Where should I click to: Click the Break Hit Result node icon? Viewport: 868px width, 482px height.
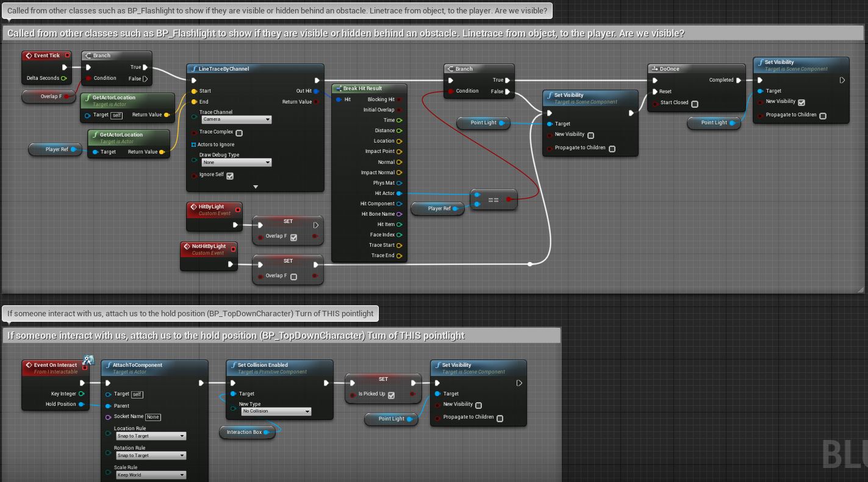[338, 88]
